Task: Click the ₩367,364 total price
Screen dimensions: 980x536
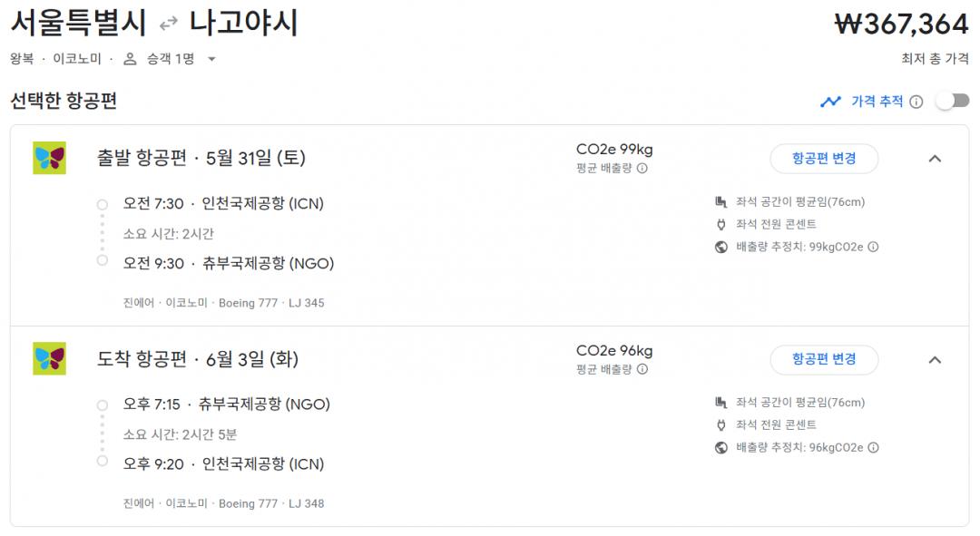Action: point(901,24)
